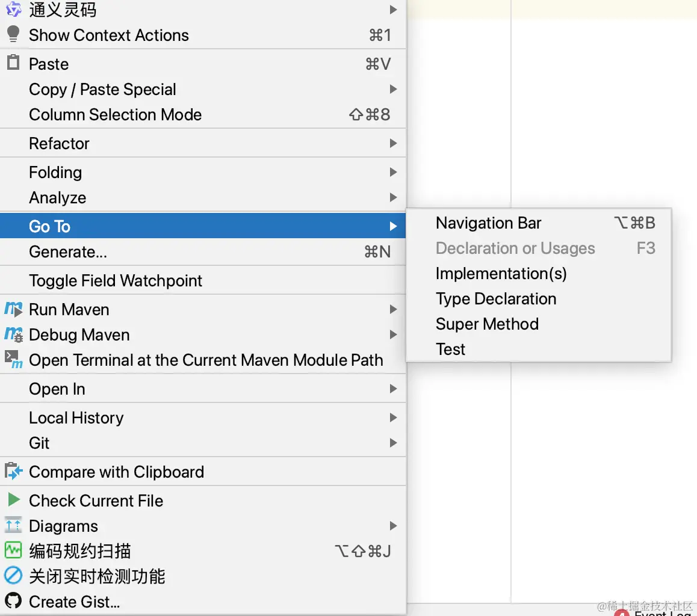Open the Folding submenu
697x616 pixels.
pos(203,172)
